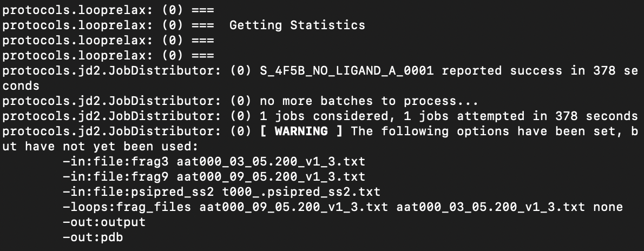Viewport: 644px width, 251px height.
Task: Click the wrapped word 'conds' on its own line
Action: click(x=21, y=85)
